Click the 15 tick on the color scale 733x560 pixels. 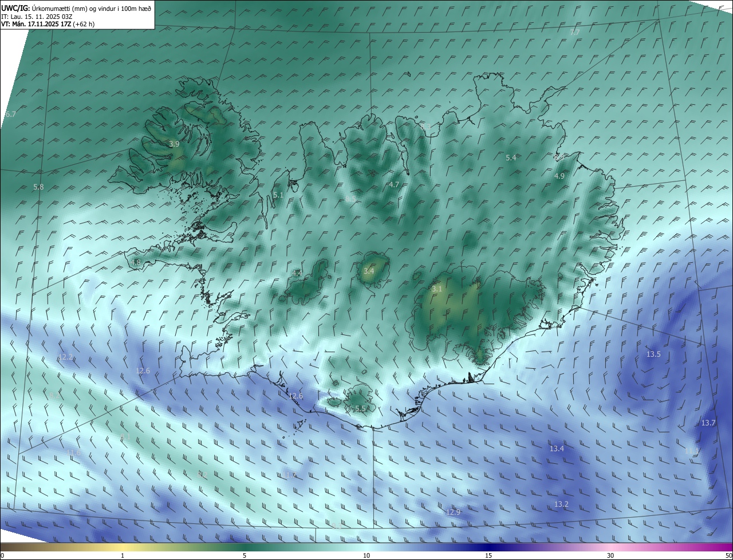click(x=488, y=555)
